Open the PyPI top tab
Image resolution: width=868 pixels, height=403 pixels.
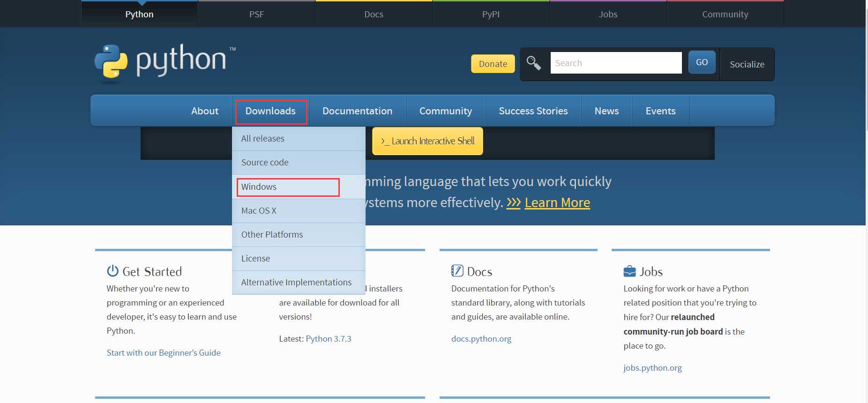[x=491, y=14]
